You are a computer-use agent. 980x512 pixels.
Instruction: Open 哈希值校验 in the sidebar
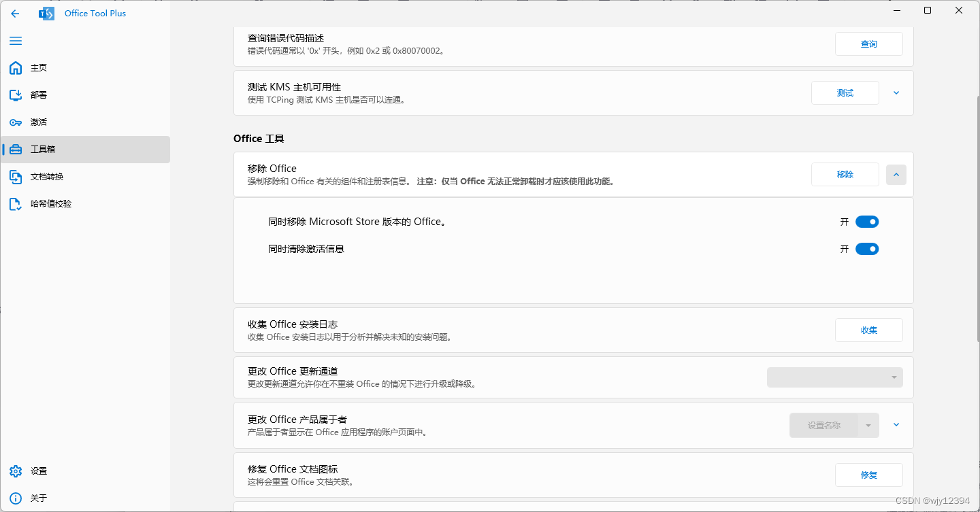[85, 204]
